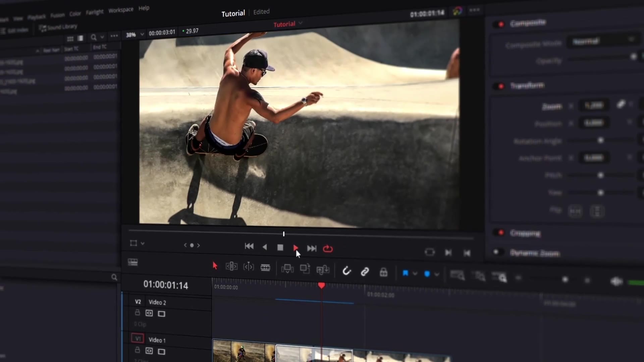
Task: Open the Sound Library panel
Action: [58, 27]
